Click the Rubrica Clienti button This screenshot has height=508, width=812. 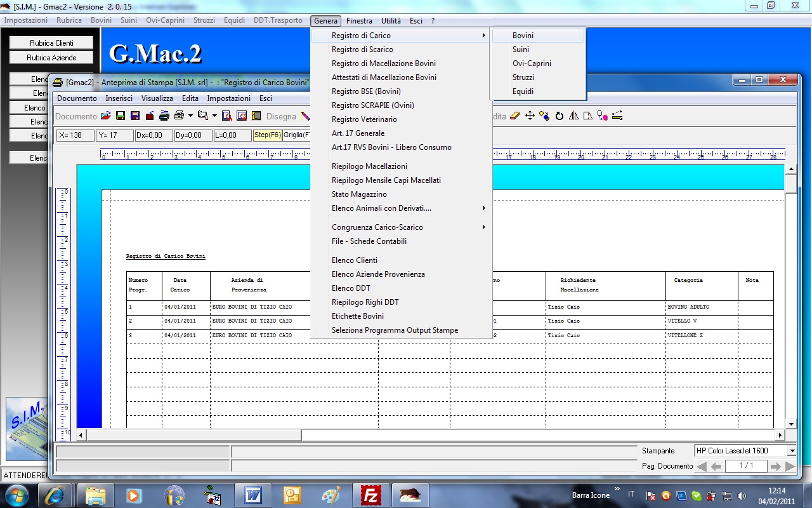(51, 43)
